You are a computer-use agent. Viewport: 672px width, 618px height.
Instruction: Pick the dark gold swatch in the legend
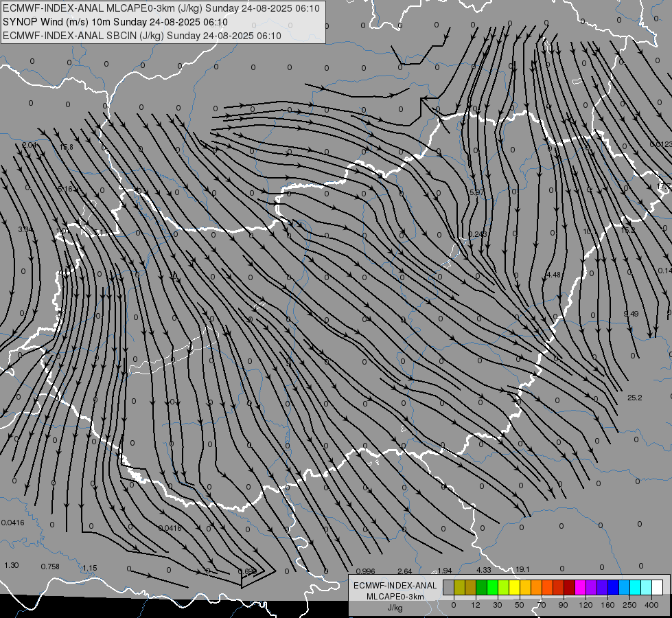coord(471,587)
